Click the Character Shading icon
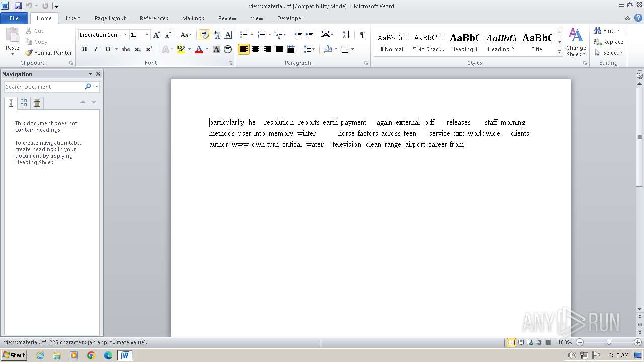This screenshot has height=362, width=644. coord(216,49)
